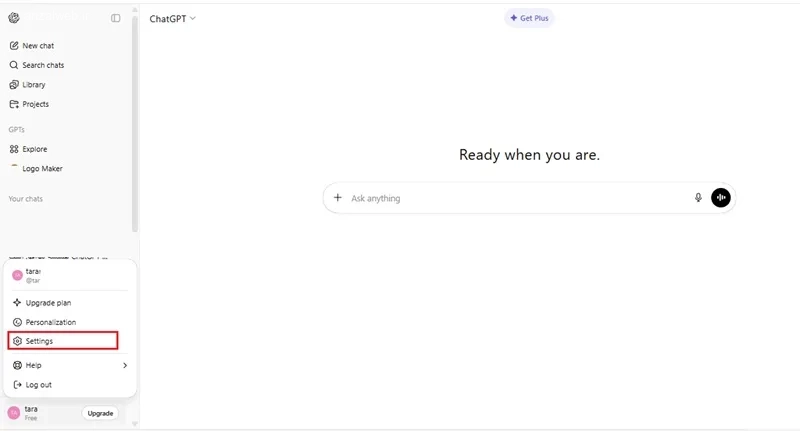The width and height of the screenshot is (800, 431).
Task: Open the Library section
Action: click(28, 85)
